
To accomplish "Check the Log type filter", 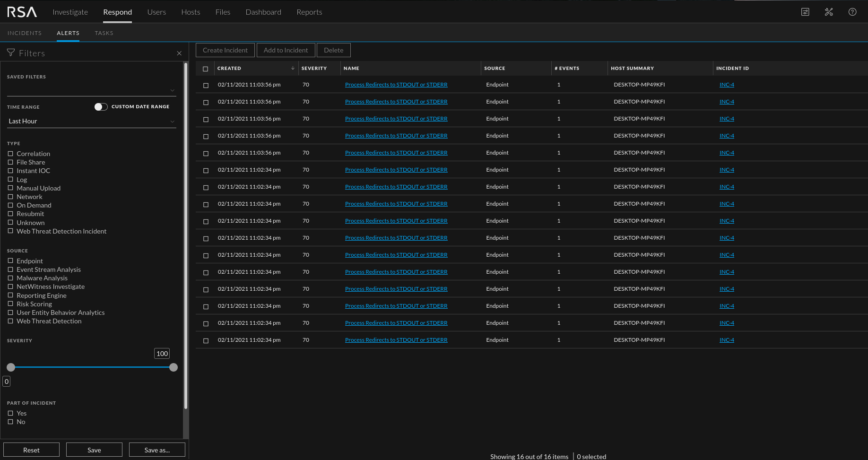I will 10,180.
